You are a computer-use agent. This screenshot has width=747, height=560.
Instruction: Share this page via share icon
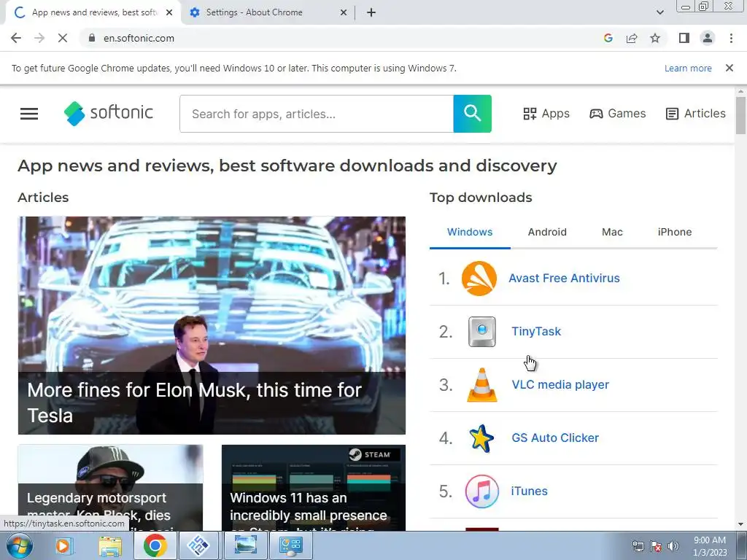coord(632,38)
